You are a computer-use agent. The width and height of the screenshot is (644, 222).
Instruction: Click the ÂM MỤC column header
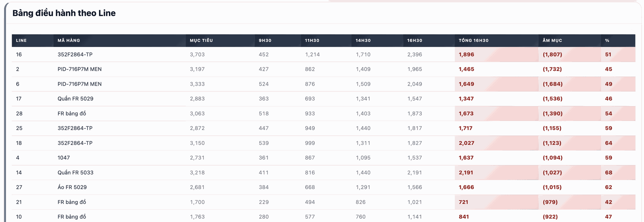click(552, 40)
